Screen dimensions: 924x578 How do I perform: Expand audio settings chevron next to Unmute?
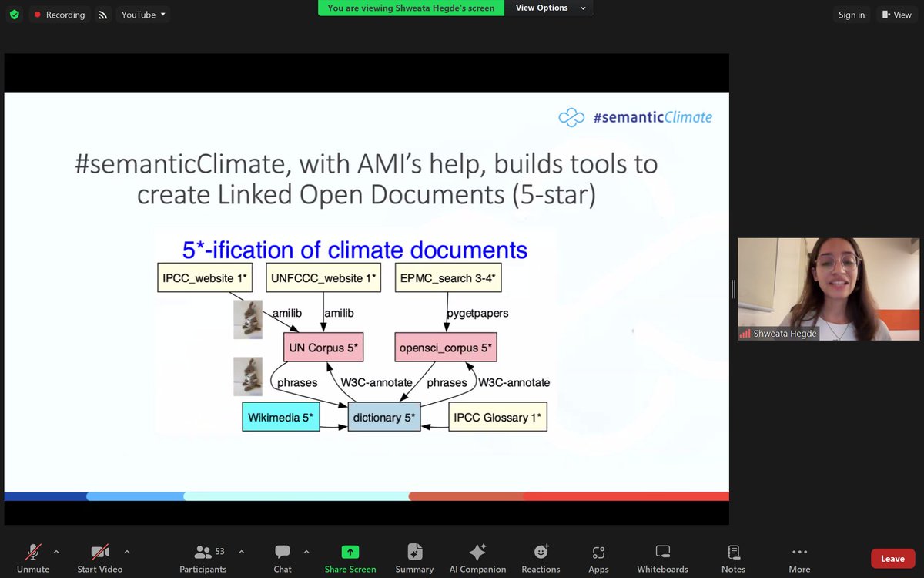point(56,552)
